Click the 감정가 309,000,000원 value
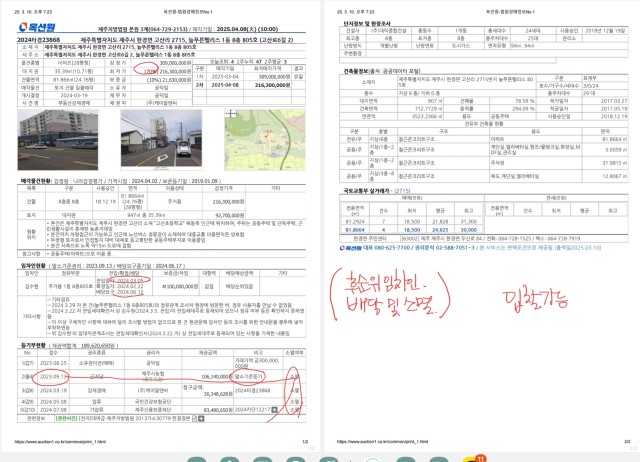The image size is (640, 462). [175, 63]
